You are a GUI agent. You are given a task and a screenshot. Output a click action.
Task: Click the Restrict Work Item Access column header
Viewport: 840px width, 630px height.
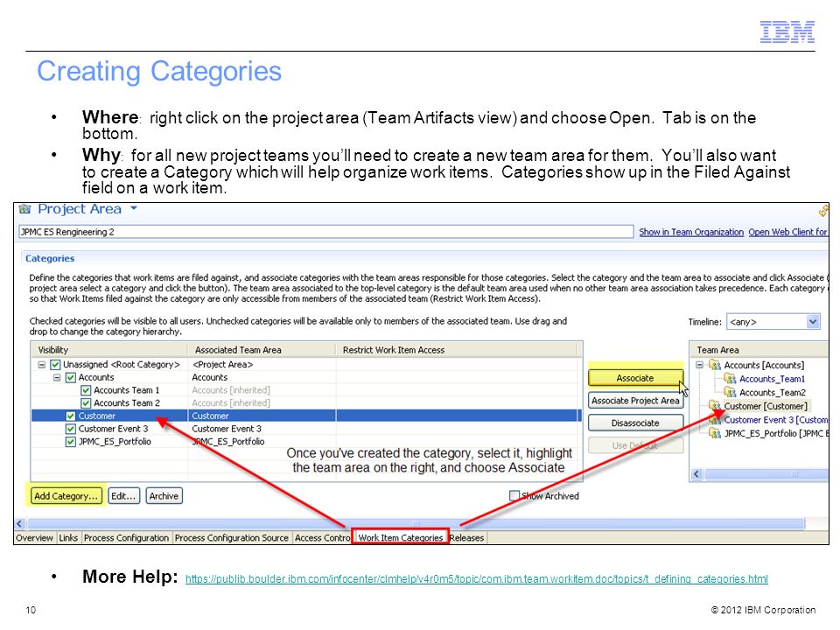coord(457,350)
